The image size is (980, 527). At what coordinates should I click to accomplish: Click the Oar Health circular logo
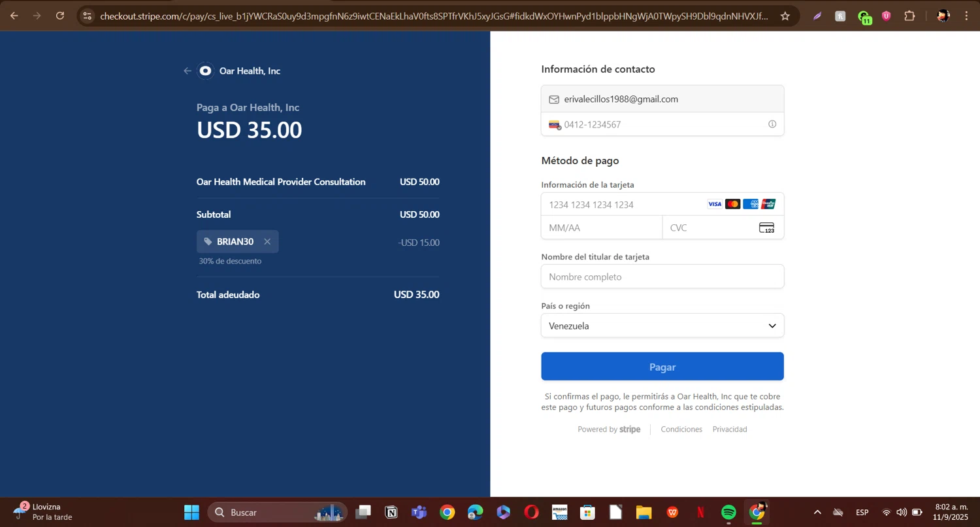[205, 71]
